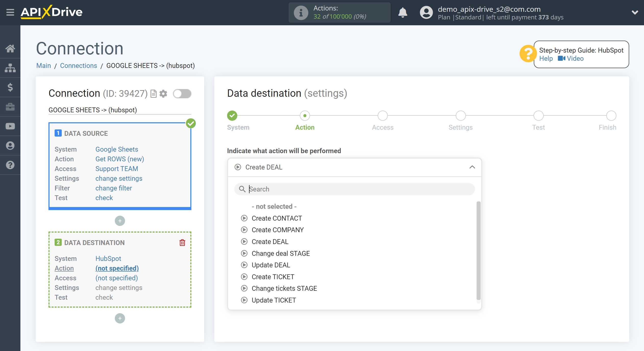The width and height of the screenshot is (644, 351).
Task: Add a step below data destination
Action: tap(120, 318)
